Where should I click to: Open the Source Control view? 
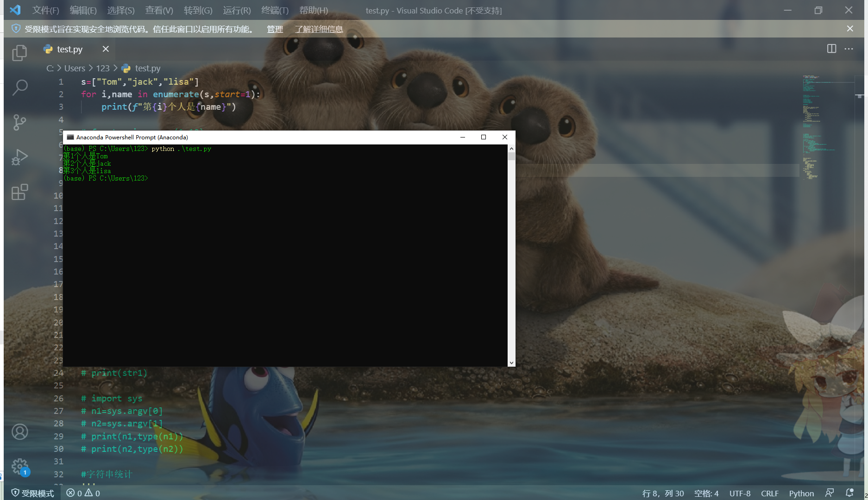(19, 122)
